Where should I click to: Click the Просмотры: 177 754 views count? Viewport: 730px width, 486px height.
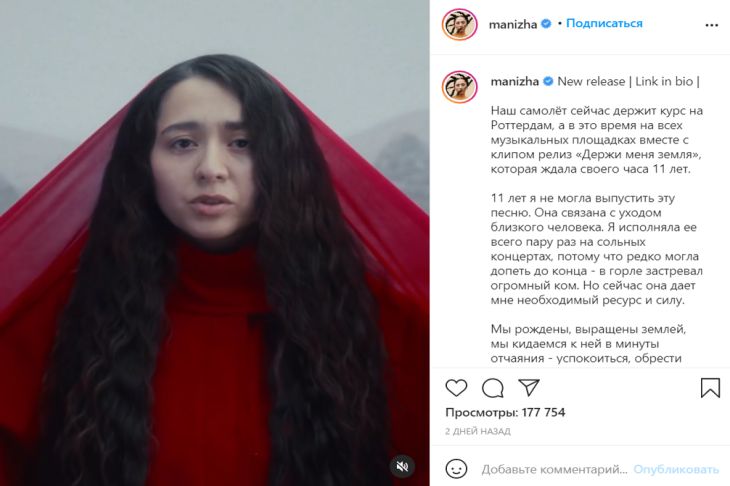[x=505, y=412]
